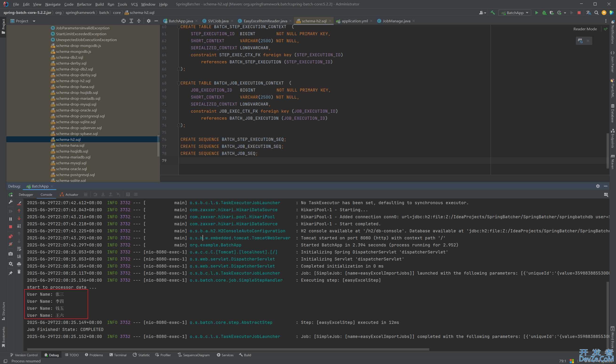Collapse CREATE TABLE BATCH_JOB_EXECUTION_CONTEXT fold
The image size is (616, 364).
179,83
